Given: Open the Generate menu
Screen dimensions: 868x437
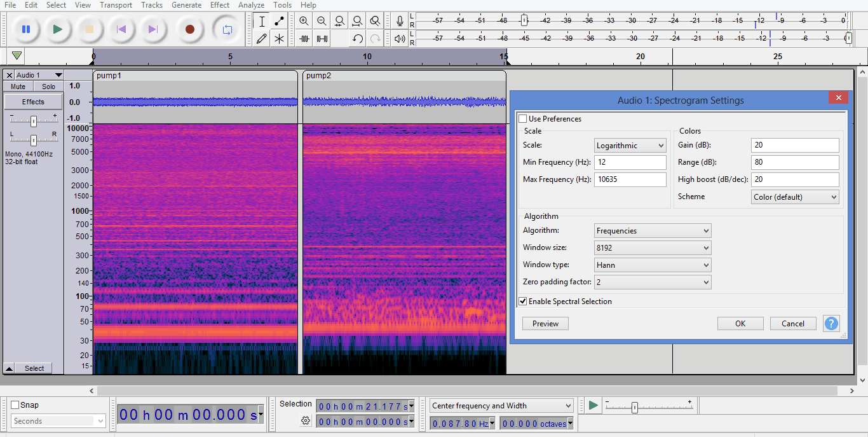Looking at the screenshot, I should pyautogui.click(x=186, y=5).
